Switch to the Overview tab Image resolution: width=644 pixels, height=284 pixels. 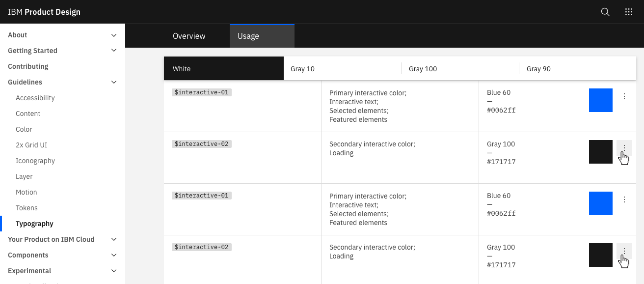click(189, 35)
